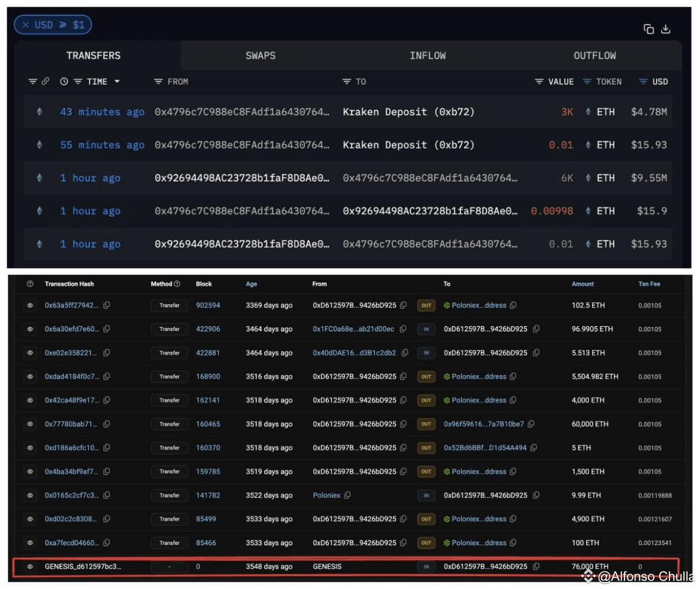The image size is (700, 589).
Task: Copy hash 0x6a30efd7e60 with copy icon
Action: (107, 329)
